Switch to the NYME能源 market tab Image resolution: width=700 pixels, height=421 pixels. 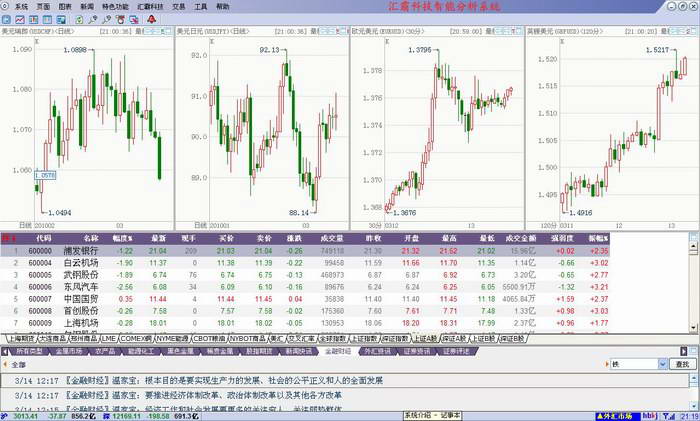(x=172, y=339)
